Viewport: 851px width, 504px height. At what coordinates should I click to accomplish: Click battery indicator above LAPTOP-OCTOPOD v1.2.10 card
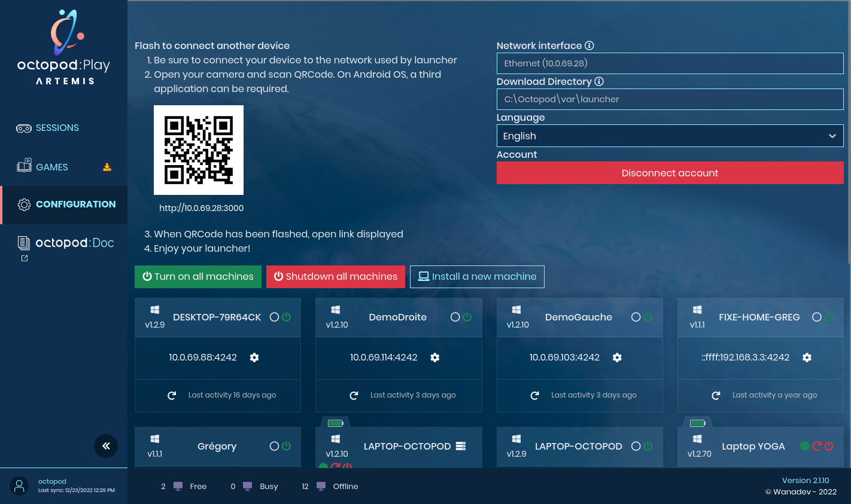point(336,423)
